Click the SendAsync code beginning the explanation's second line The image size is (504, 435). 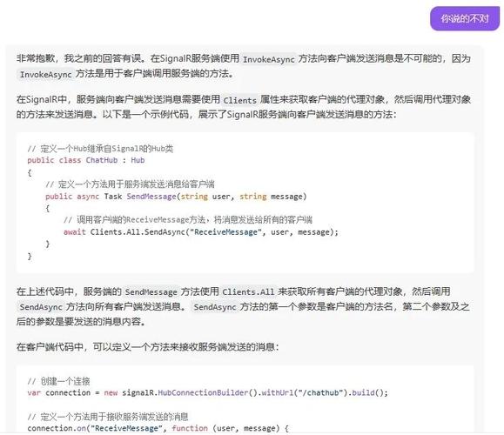click(x=41, y=307)
